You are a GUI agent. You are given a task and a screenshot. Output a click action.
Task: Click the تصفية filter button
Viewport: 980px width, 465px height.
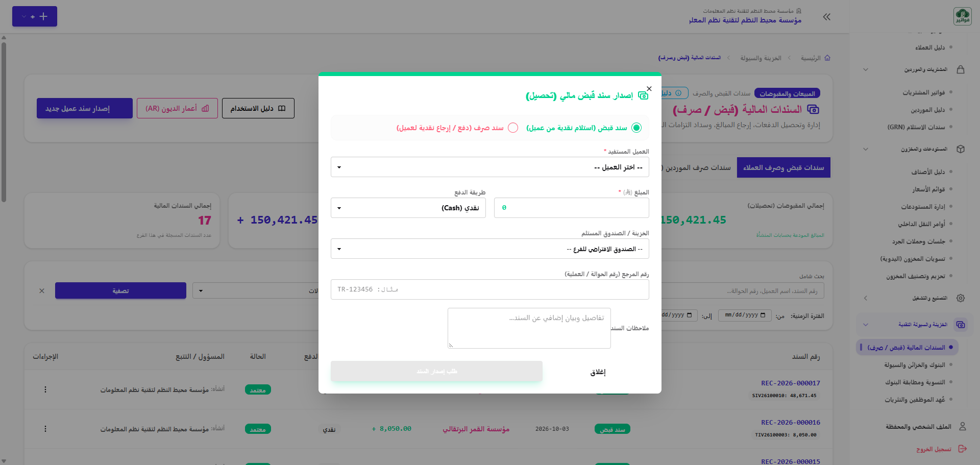[120, 290]
